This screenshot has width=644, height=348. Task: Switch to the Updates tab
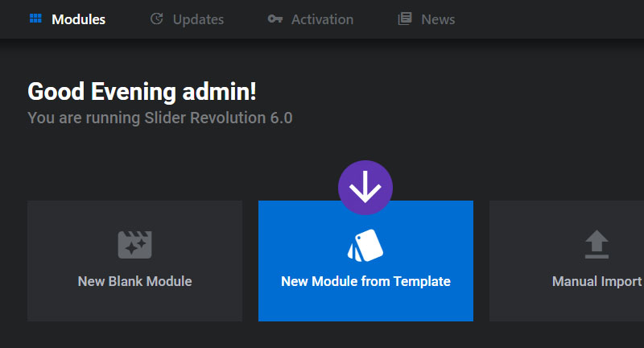click(x=187, y=19)
